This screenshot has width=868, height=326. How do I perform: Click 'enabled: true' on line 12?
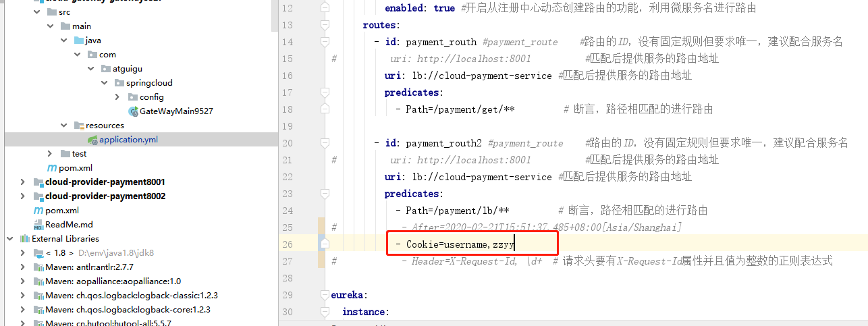click(x=419, y=8)
